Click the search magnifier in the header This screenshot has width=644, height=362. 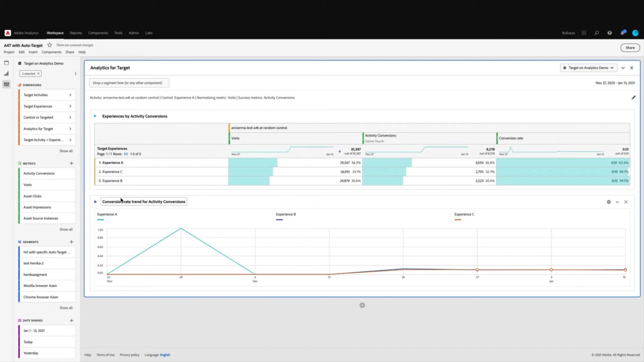click(597, 33)
